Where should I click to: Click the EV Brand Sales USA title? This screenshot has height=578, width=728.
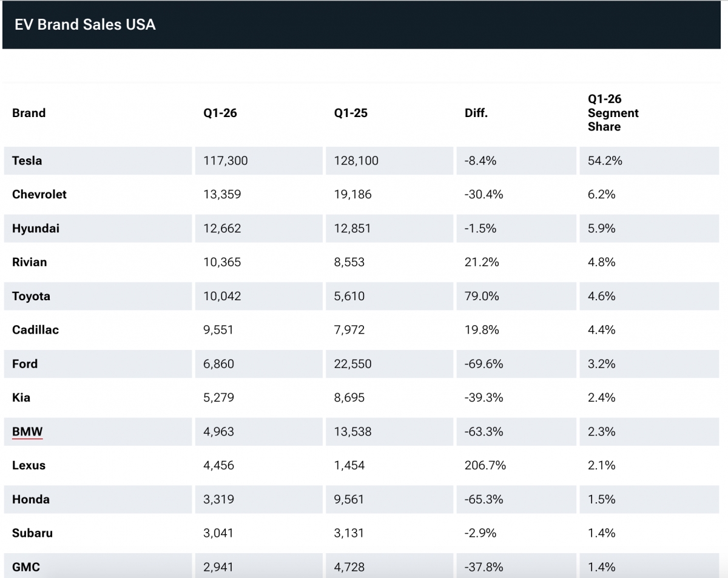(85, 25)
